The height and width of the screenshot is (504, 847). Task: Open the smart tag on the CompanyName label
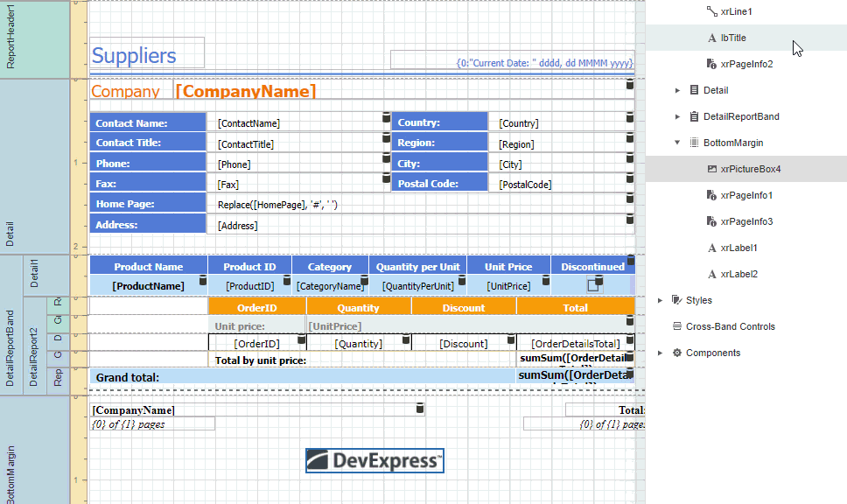click(629, 84)
